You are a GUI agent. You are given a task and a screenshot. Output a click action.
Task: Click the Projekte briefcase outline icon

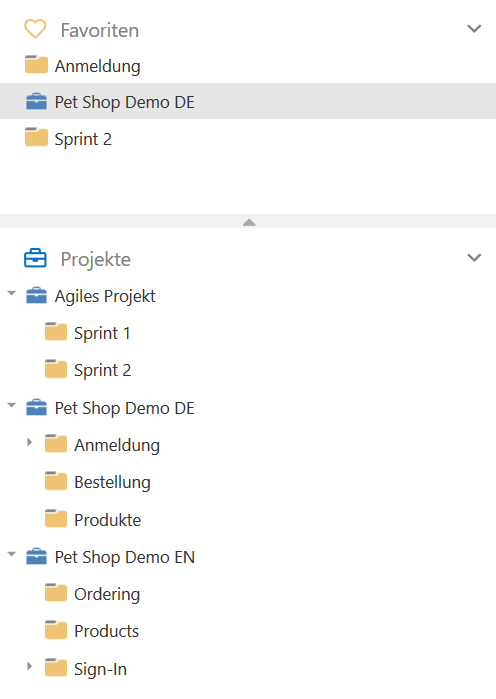coord(35,259)
